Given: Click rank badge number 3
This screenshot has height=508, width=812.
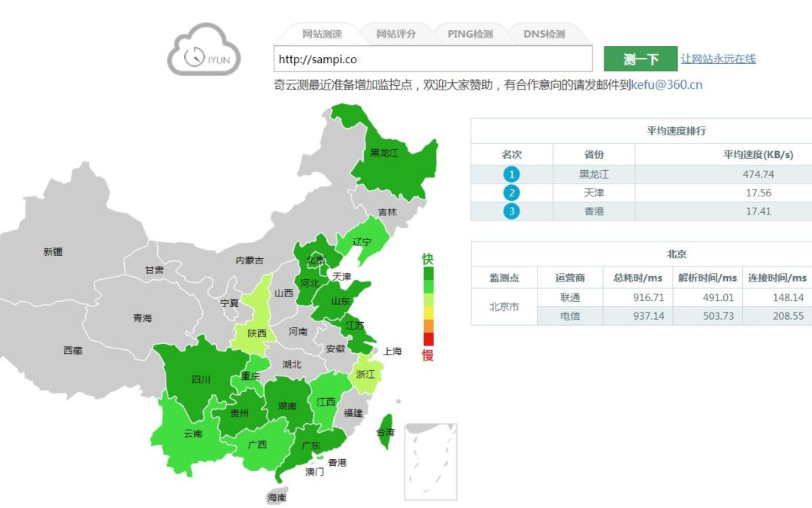Looking at the screenshot, I should [x=511, y=211].
